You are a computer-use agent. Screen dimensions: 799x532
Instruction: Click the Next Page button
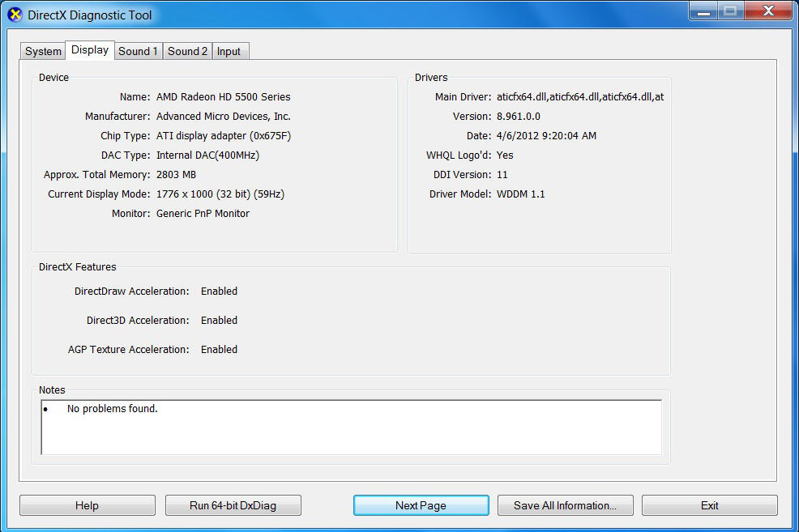pos(421,505)
